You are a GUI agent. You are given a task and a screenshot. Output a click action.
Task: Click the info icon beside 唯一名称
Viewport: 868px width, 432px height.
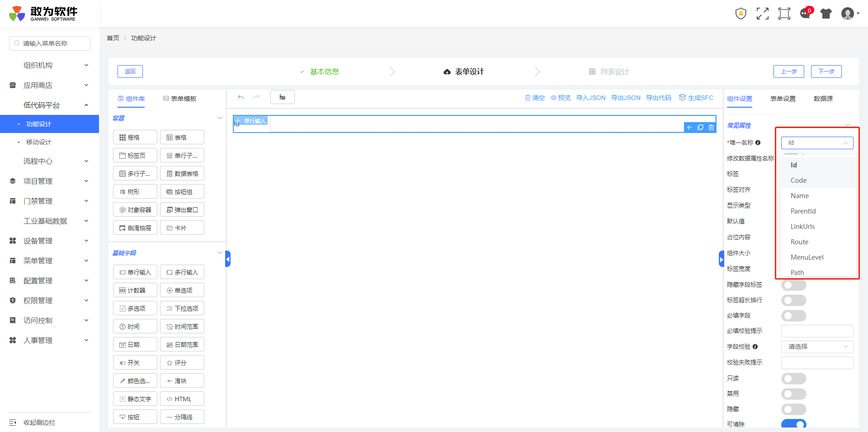pyautogui.click(x=758, y=142)
